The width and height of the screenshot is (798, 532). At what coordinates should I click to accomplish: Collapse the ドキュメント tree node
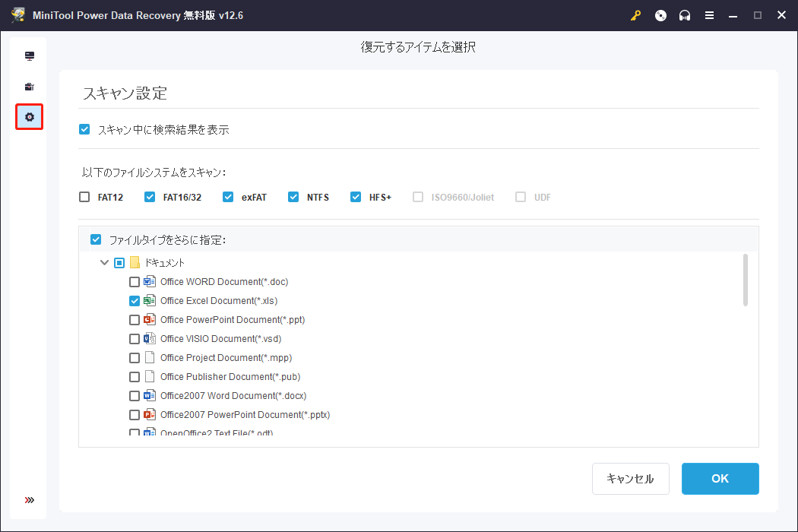(104, 263)
